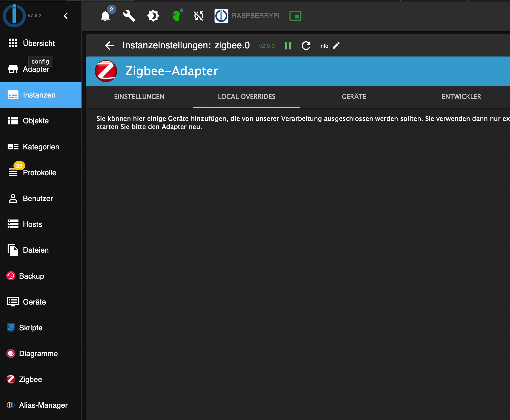
Task: Pause the zigbee.0 instance
Action: tap(288, 46)
